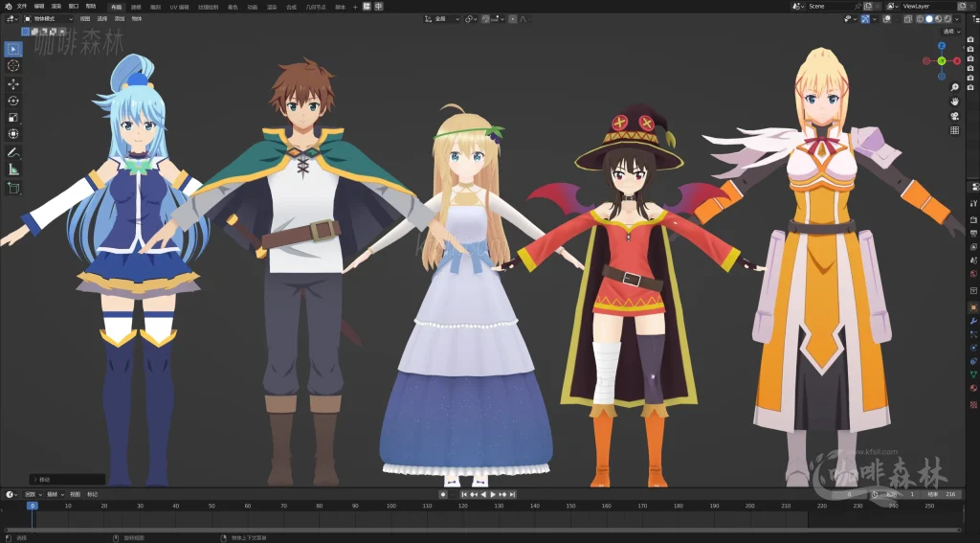This screenshot has width=980, height=543.
Task: Jump to timeline start frame
Action: point(464,494)
